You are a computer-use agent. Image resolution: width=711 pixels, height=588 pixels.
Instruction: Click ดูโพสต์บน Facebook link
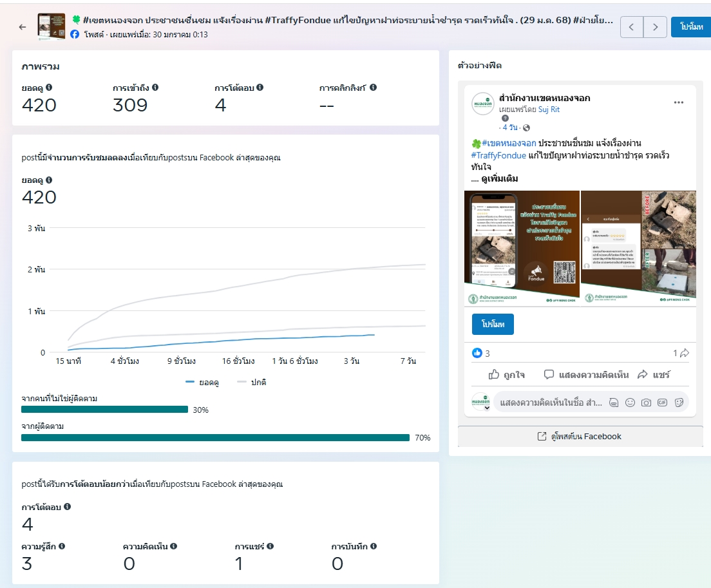[x=580, y=436]
